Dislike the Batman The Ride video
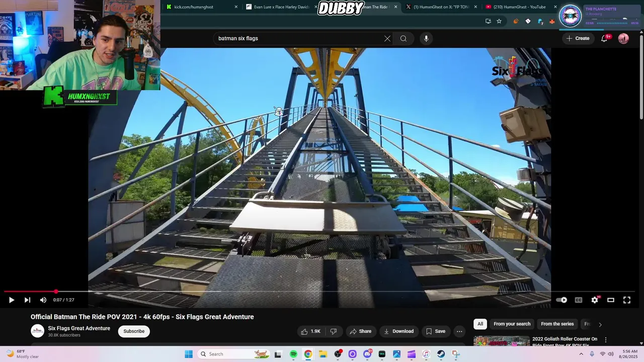The width and height of the screenshot is (644, 362). point(333,331)
